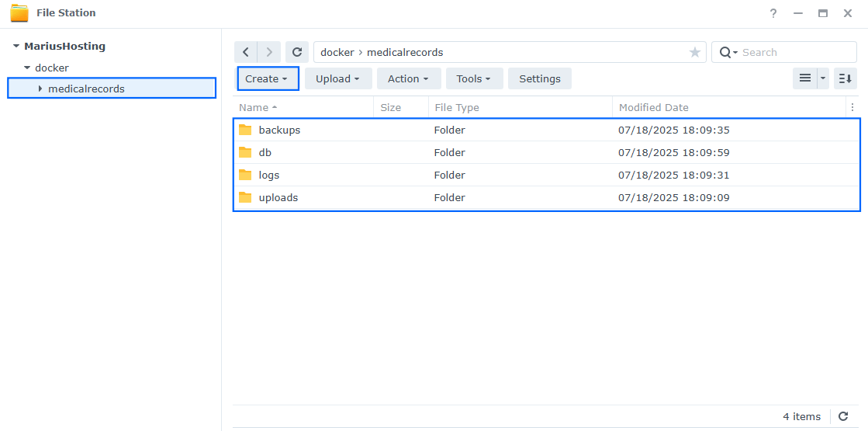The width and height of the screenshot is (868, 431).
Task: Open the sort order options icon
Action: (x=846, y=78)
